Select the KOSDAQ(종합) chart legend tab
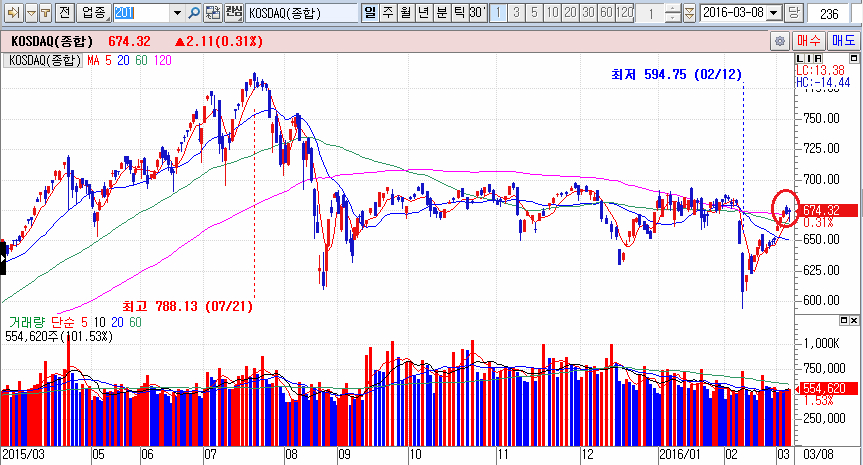The width and height of the screenshot is (863, 465). (x=45, y=60)
